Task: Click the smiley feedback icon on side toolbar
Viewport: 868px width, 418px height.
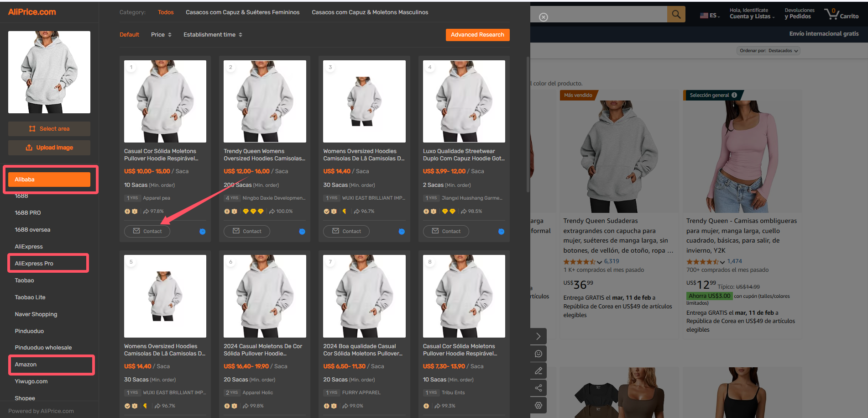Action: point(539,354)
